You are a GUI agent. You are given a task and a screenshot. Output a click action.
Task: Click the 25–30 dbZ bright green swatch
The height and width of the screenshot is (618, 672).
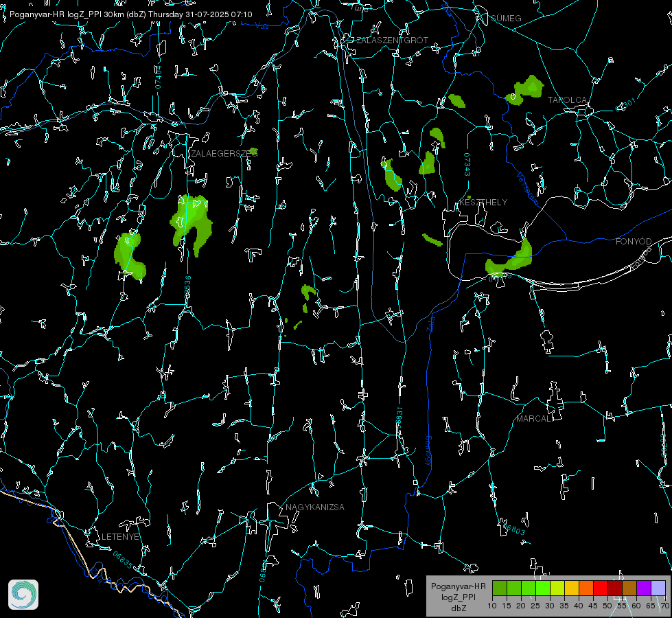[543, 588]
